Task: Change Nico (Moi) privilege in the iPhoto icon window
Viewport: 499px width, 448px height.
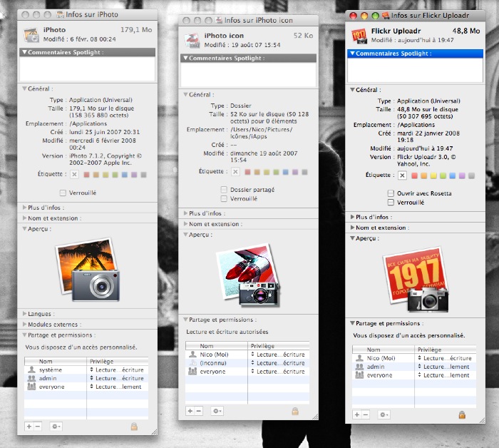Action: coord(278,355)
